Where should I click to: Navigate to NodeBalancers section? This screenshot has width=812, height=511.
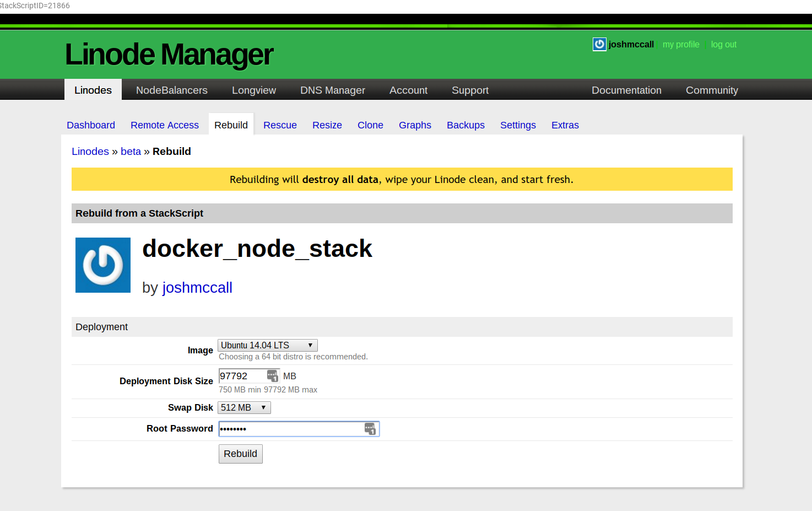(171, 90)
